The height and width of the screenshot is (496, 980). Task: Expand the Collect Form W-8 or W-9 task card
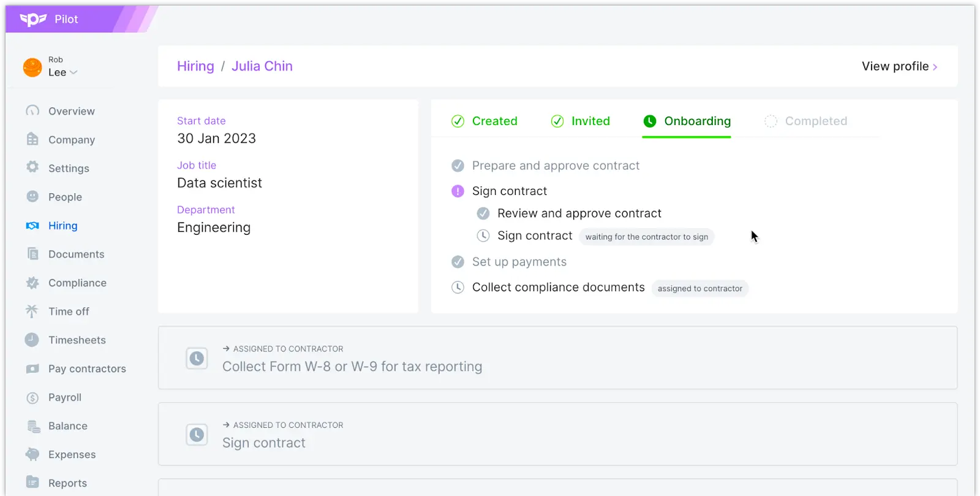coord(557,358)
